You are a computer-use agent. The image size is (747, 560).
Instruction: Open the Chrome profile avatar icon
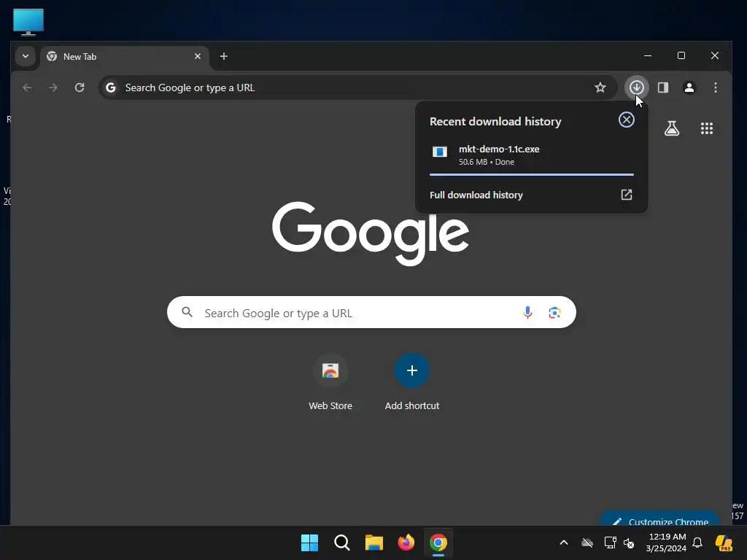(x=689, y=87)
